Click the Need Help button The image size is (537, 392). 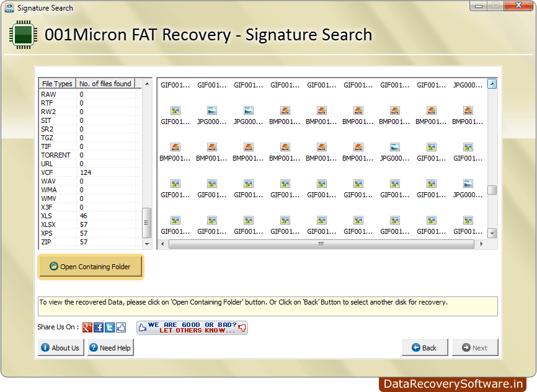tap(110, 348)
